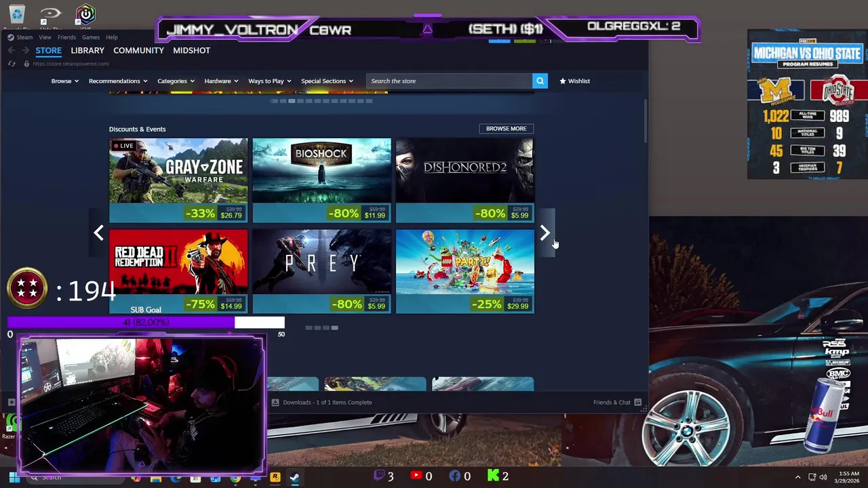The width and height of the screenshot is (868, 488).
Task: Click the store page vertical scrollbar
Action: click(x=645, y=121)
